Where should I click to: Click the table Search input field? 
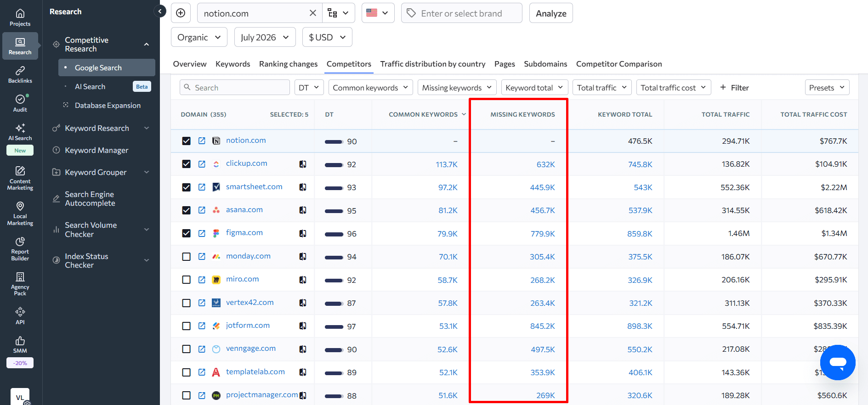point(235,87)
